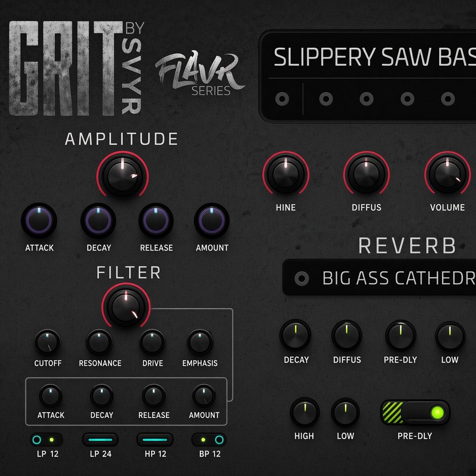
Task: Click the Filter envelope DECAY knob
Action: (x=102, y=396)
